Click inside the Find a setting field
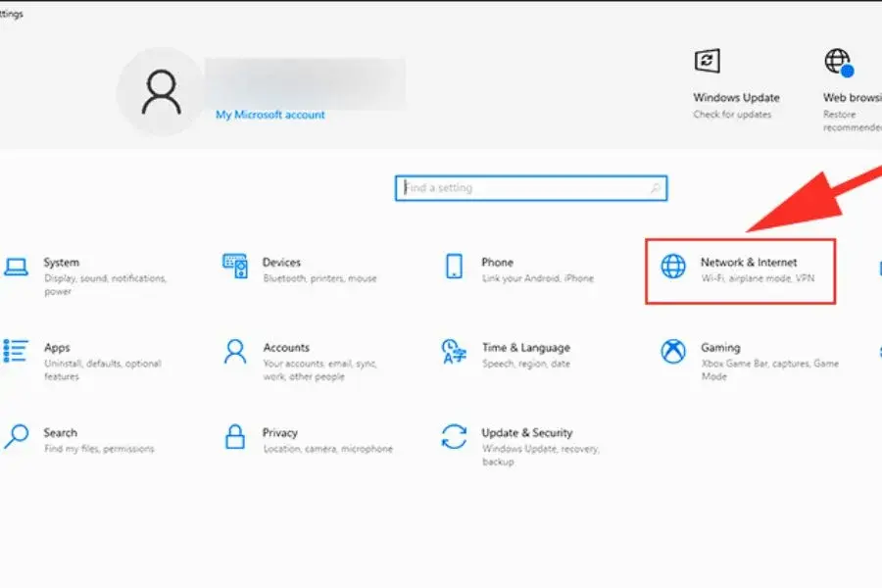This screenshot has width=882, height=588. [531, 188]
